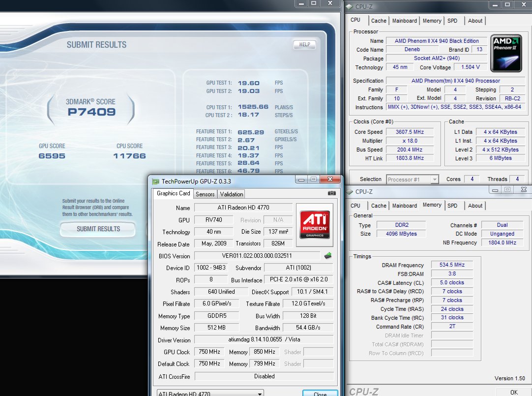Click the NB Frequency 1804.0 MHz value
The width and height of the screenshot is (532, 396).
(502, 243)
